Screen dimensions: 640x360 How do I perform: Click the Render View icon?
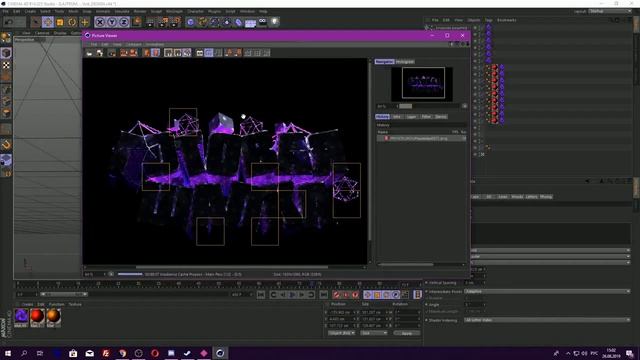pos(150,22)
